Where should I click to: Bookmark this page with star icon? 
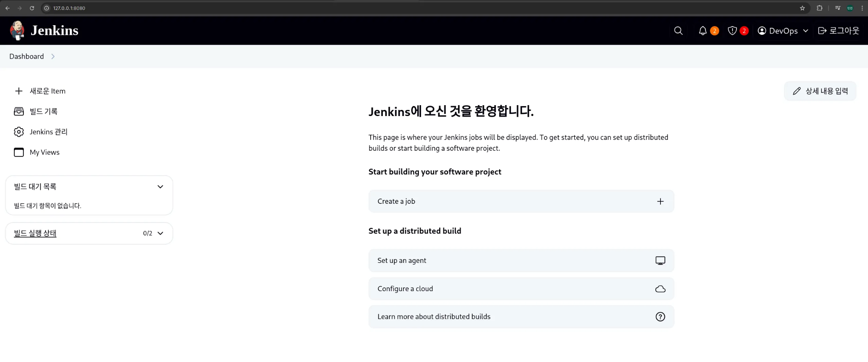pyautogui.click(x=802, y=8)
